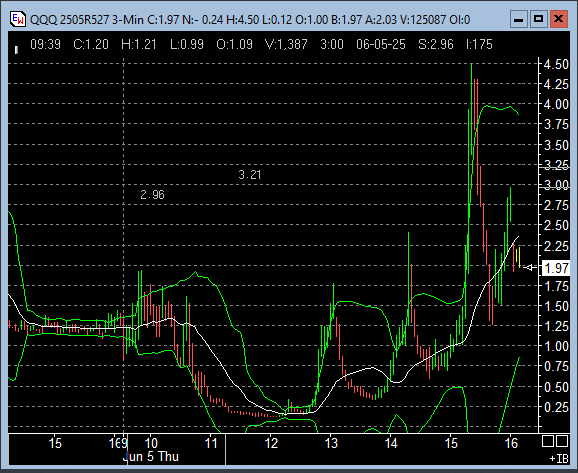Click the 14 hour label on time axis
This screenshot has height=473, width=578.
click(391, 443)
